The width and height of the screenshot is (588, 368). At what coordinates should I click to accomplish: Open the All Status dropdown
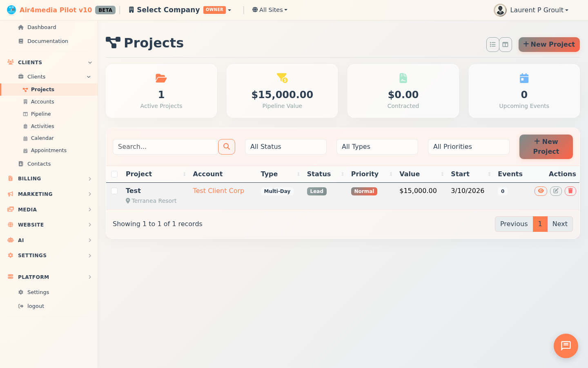click(285, 146)
